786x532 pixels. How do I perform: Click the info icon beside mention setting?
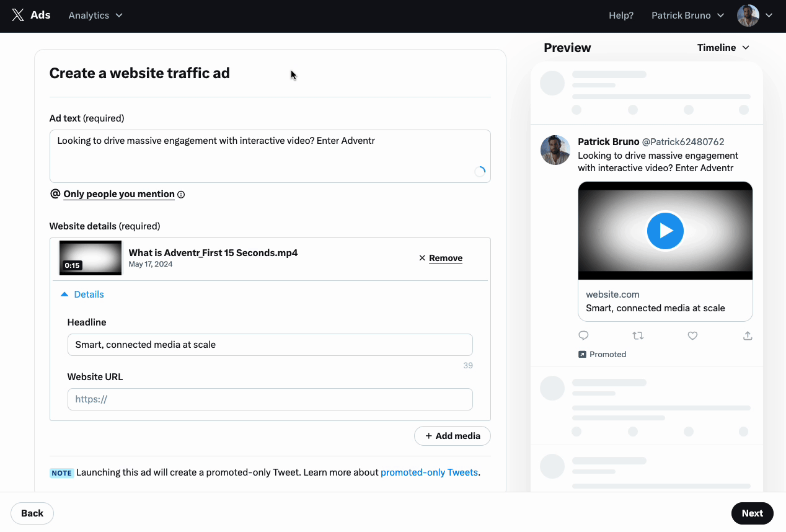181,195
